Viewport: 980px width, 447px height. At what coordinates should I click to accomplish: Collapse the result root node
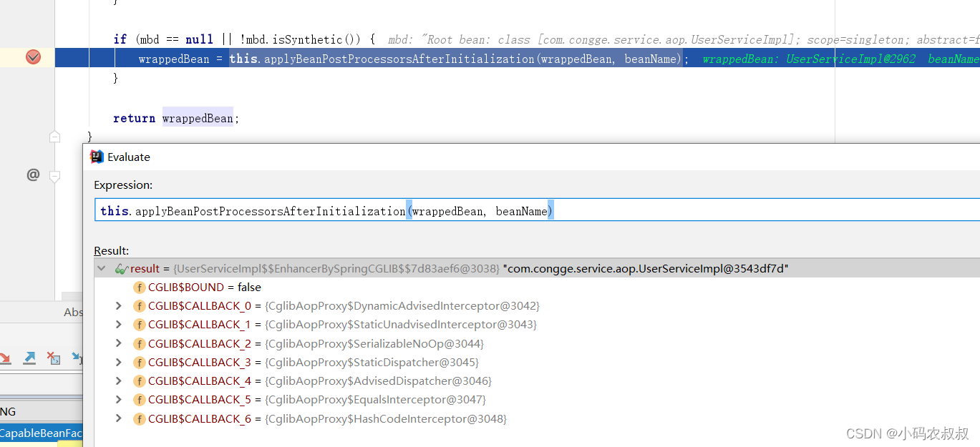pos(102,269)
